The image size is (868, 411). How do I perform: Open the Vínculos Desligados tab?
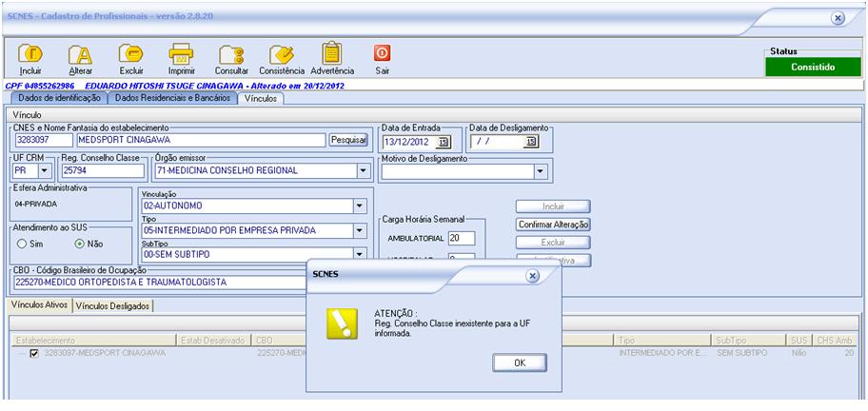[113, 305]
